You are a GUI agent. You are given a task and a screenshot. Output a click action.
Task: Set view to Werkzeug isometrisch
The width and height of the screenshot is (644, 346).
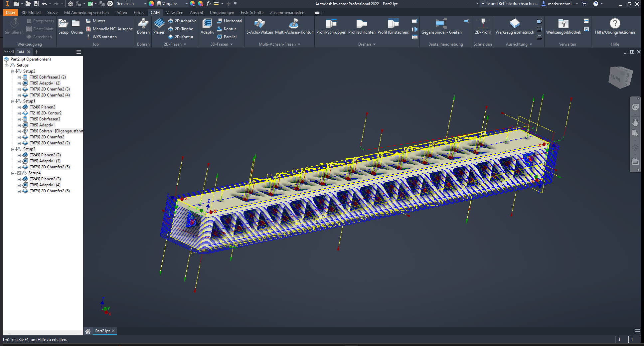(515, 27)
